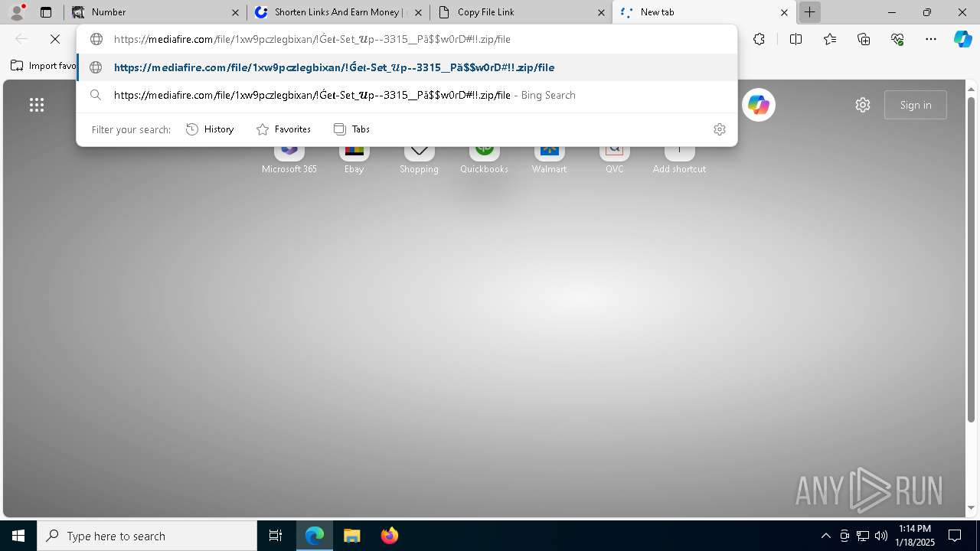This screenshot has height=551, width=980.
Task: Select the bold mediafire URL suggestion
Action: coord(406,67)
